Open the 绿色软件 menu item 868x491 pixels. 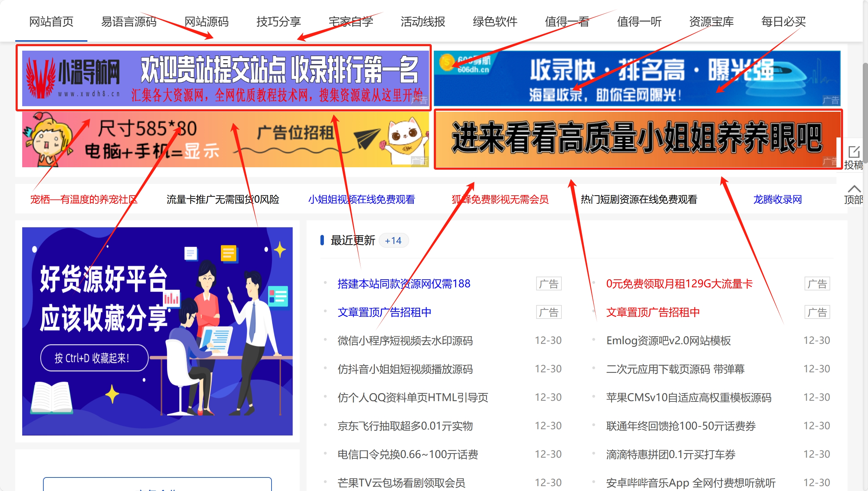[495, 22]
